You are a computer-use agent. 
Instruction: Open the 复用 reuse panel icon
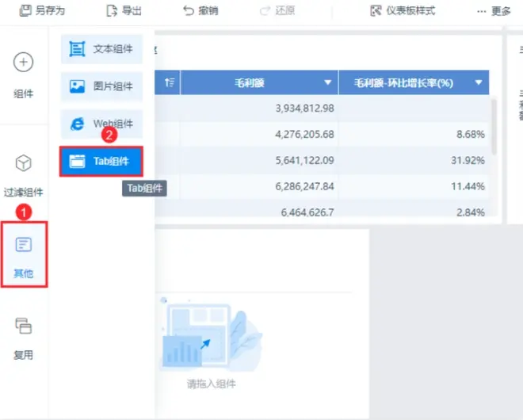[23, 326]
